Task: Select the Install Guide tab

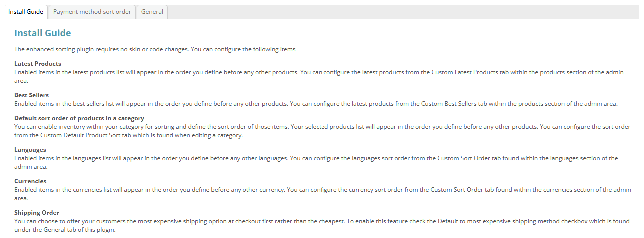Action: tap(26, 12)
